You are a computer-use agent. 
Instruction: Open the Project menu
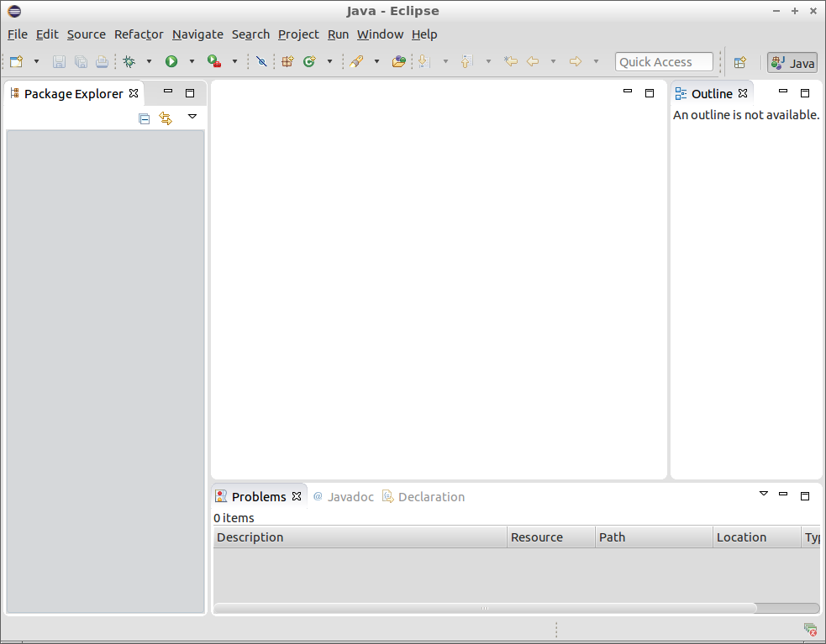pos(298,34)
